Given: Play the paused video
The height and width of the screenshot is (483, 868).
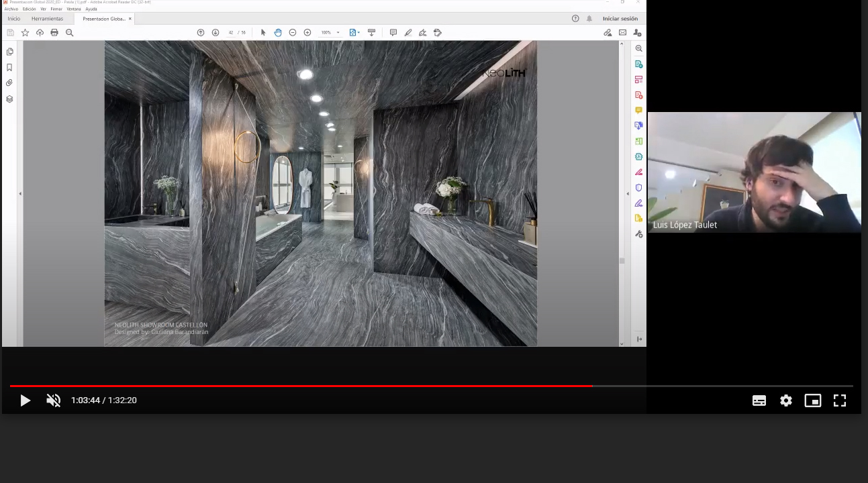Looking at the screenshot, I should coord(25,400).
